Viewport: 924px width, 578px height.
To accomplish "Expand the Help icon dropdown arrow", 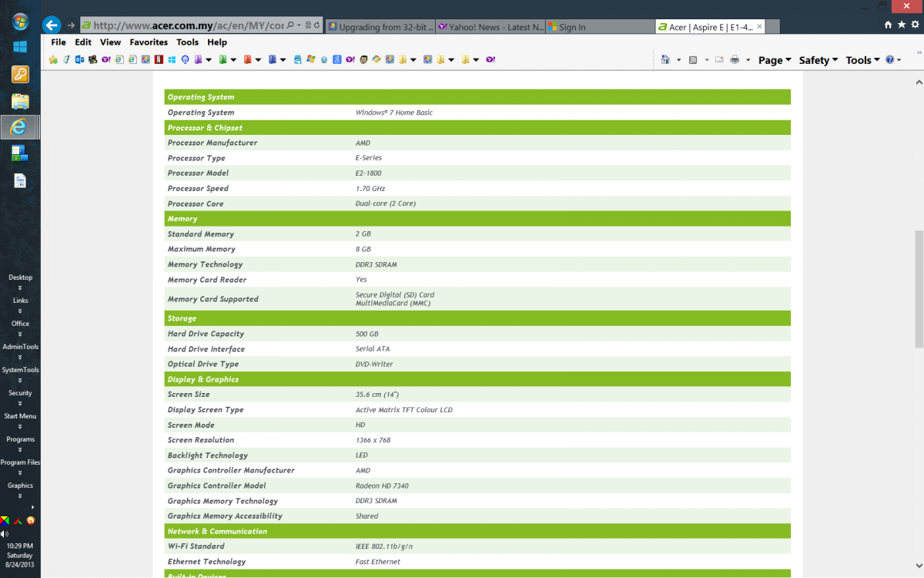I will pos(899,60).
